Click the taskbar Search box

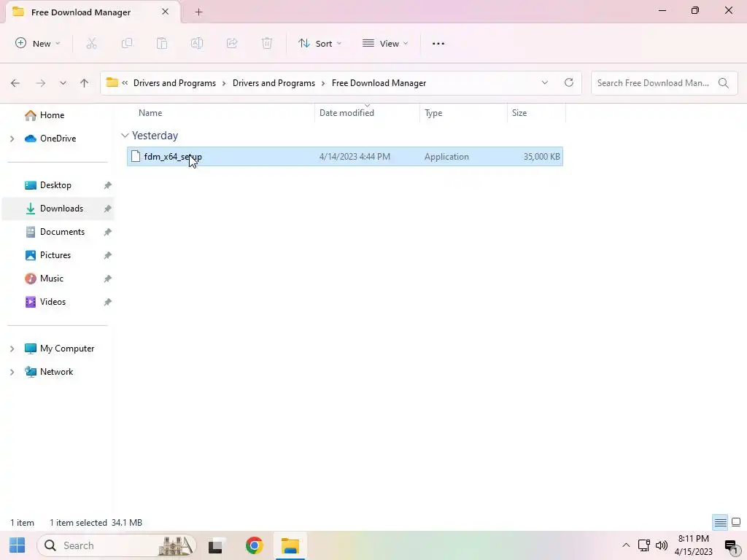[117, 545]
